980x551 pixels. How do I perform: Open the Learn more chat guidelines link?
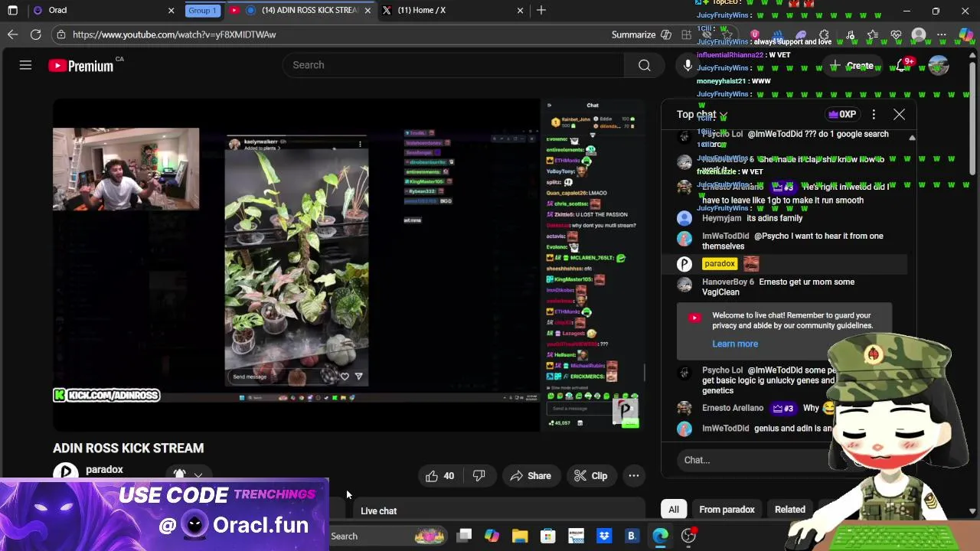(x=735, y=344)
